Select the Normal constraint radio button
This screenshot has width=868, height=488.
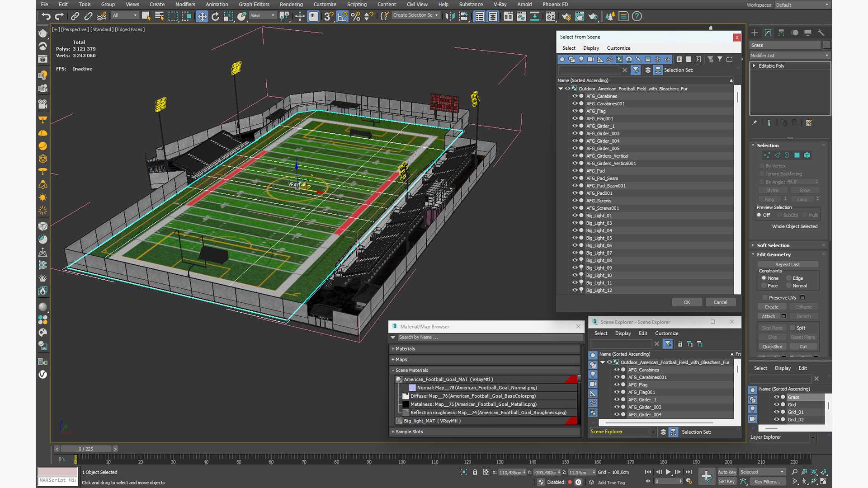pyautogui.click(x=789, y=286)
